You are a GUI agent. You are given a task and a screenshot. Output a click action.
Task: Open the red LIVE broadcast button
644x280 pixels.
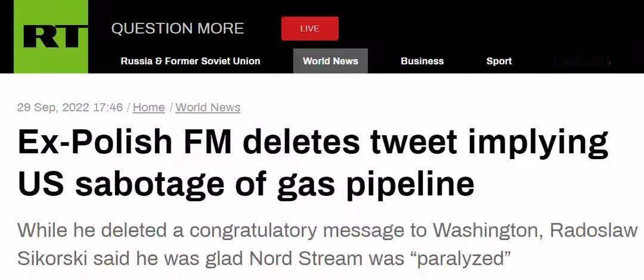click(x=309, y=29)
